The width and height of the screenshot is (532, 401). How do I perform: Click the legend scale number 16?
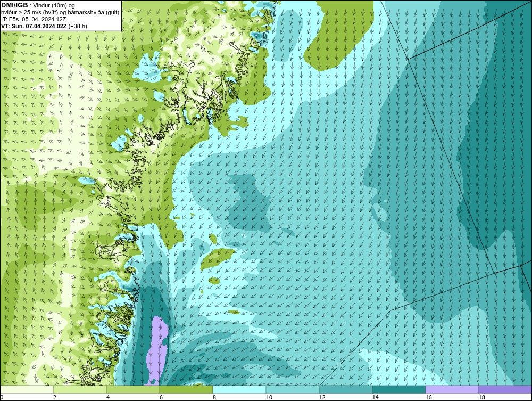[428, 397]
